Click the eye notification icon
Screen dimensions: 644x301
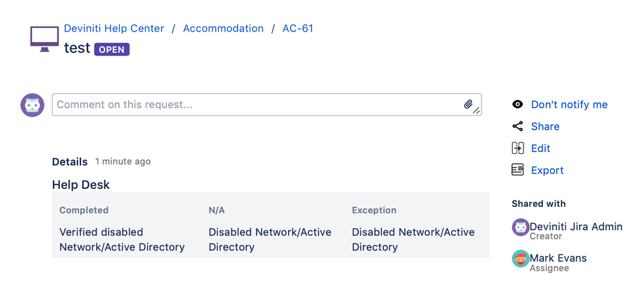(x=517, y=104)
